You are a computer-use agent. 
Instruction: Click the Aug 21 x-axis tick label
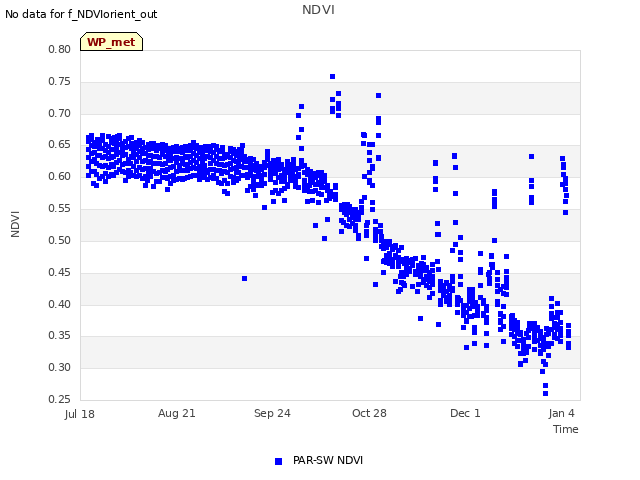[x=177, y=413]
